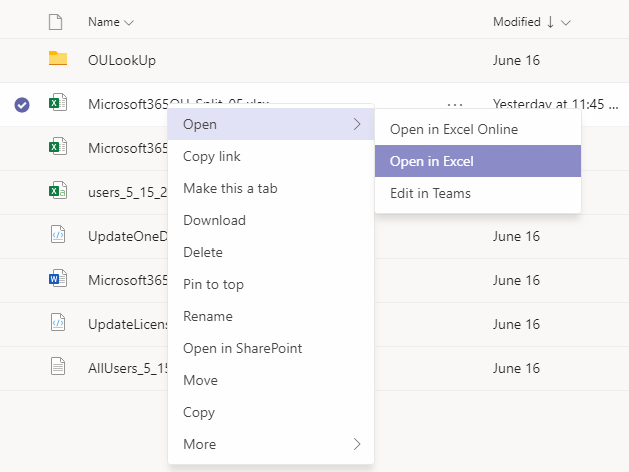Click the file type column header icon

point(56,21)
